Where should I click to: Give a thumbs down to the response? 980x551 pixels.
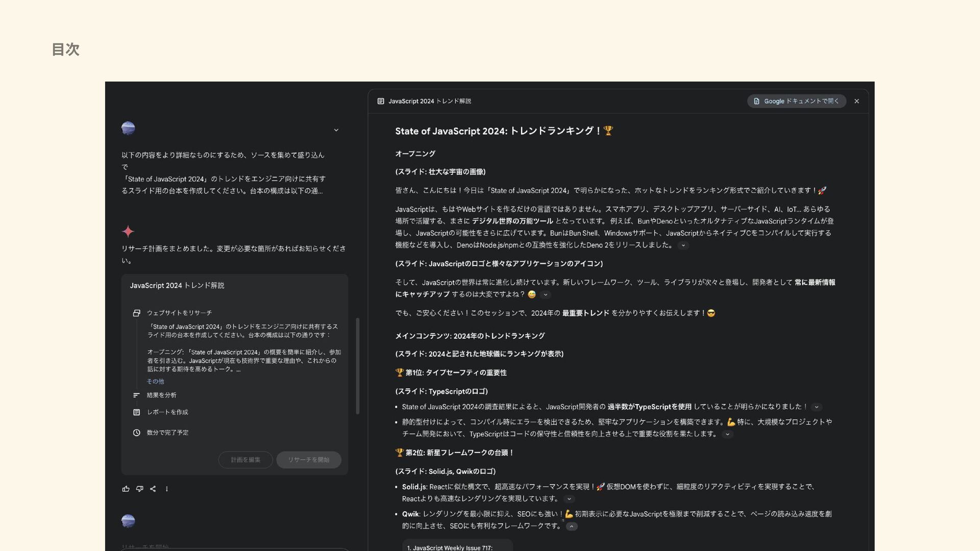point(139,489)
